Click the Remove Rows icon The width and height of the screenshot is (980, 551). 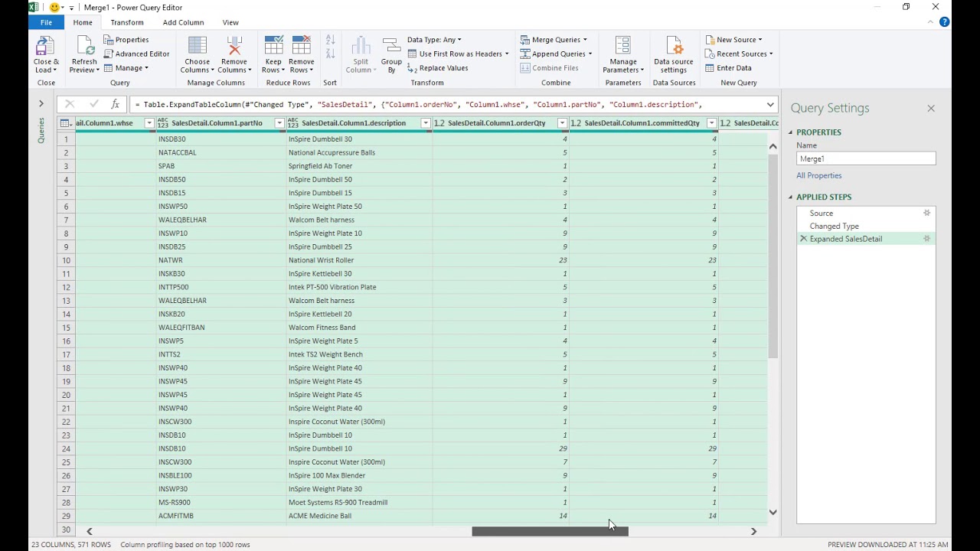pyautogui.click(x=302, y=46)
